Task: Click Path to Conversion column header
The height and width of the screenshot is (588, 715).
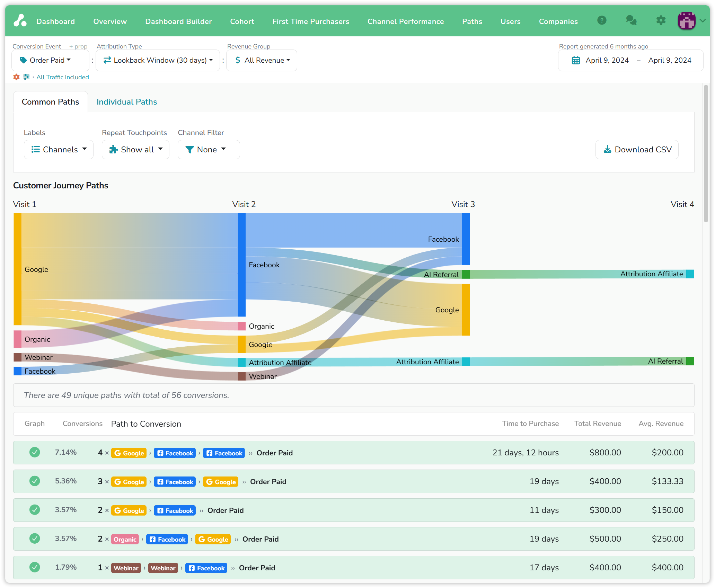Action: [x=146, y=424]
